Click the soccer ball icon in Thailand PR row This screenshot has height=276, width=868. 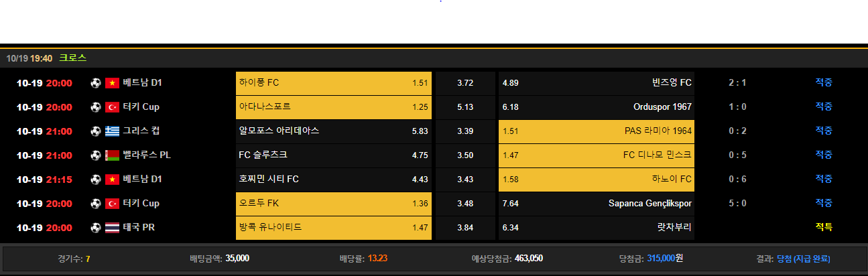pos(96,228)
